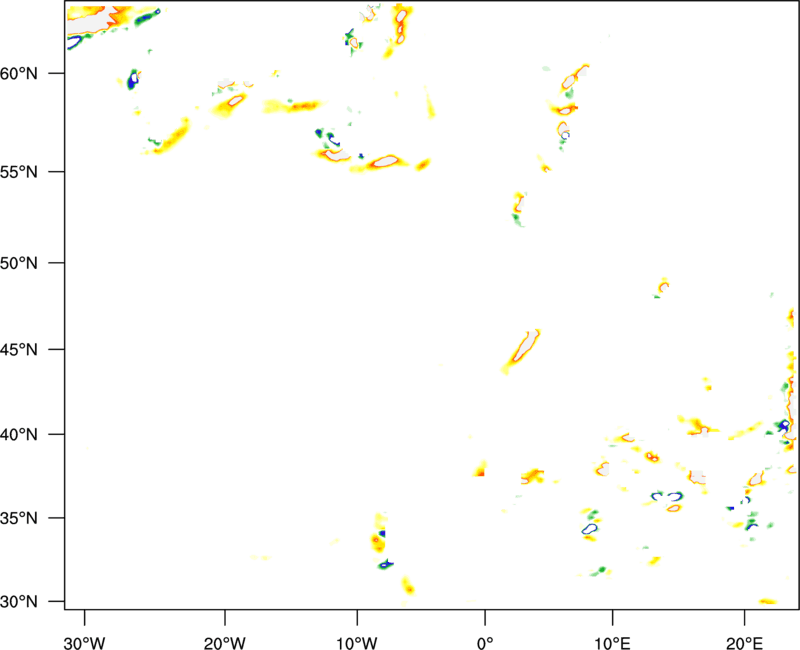Click the 20°E longitude label

coord(744,643)
